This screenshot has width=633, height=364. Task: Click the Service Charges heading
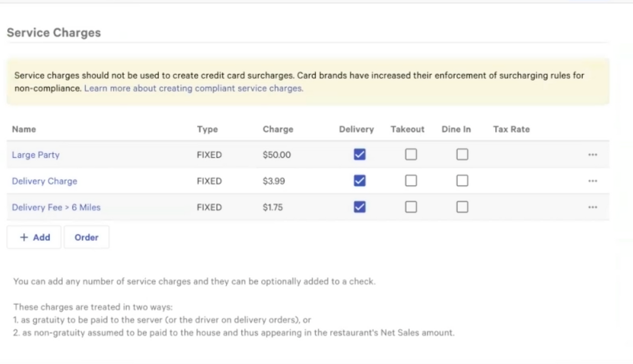point(54,33)
